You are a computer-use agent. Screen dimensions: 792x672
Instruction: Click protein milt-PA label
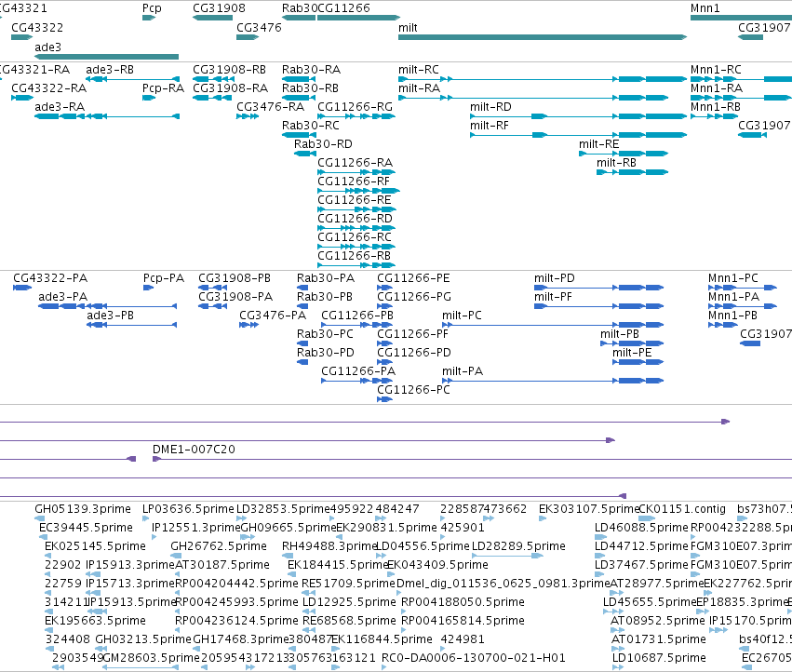click(x=463, y=371)
